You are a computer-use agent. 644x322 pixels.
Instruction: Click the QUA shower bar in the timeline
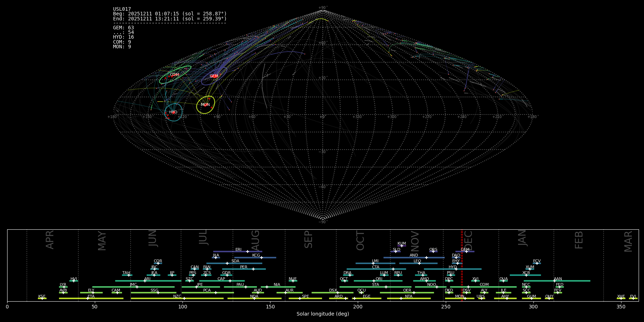pyautogui.click(x=503, y=281)
